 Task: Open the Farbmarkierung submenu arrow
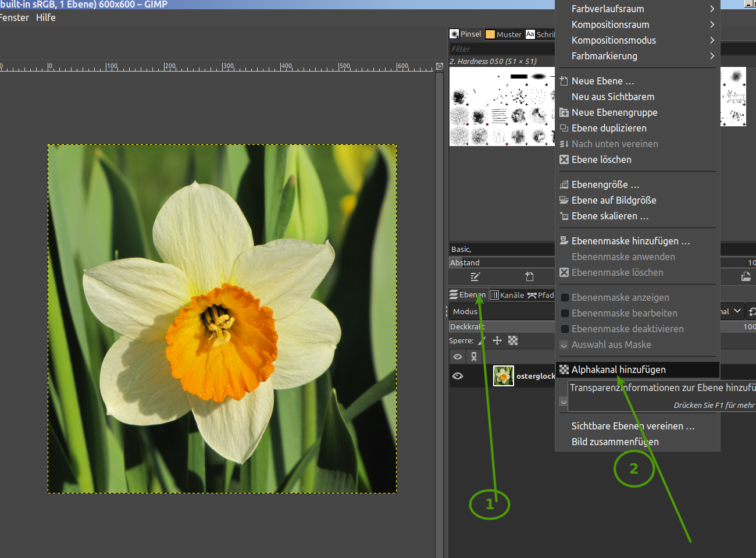pyautogui.click(x=712, y=56)
